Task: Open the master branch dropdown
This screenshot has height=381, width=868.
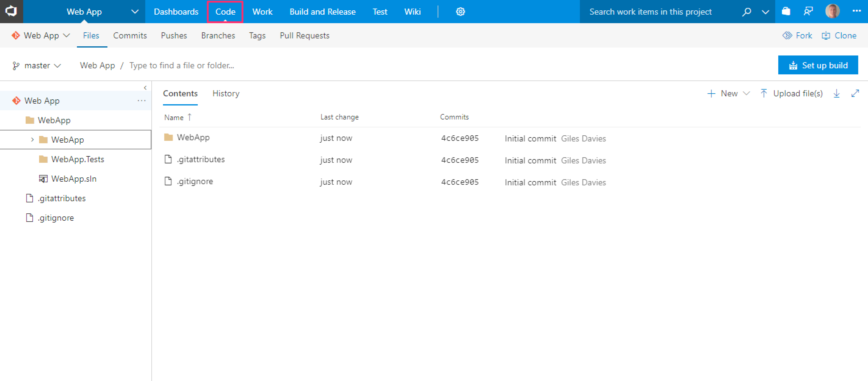Action: click(37, 66)
